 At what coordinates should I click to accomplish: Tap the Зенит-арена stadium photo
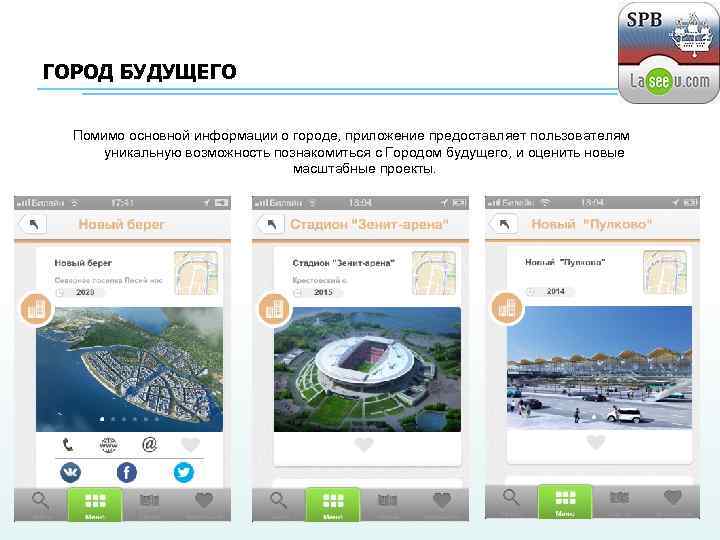coord(367,370)
